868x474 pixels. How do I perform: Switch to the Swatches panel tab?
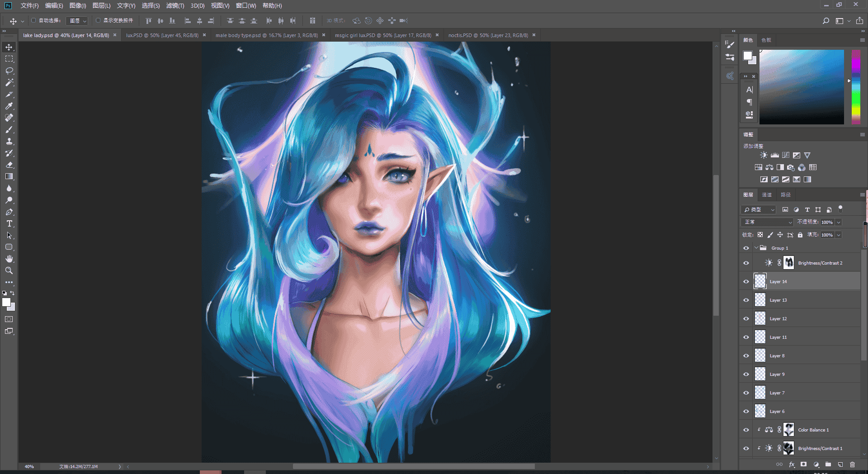tap(766, 40)
